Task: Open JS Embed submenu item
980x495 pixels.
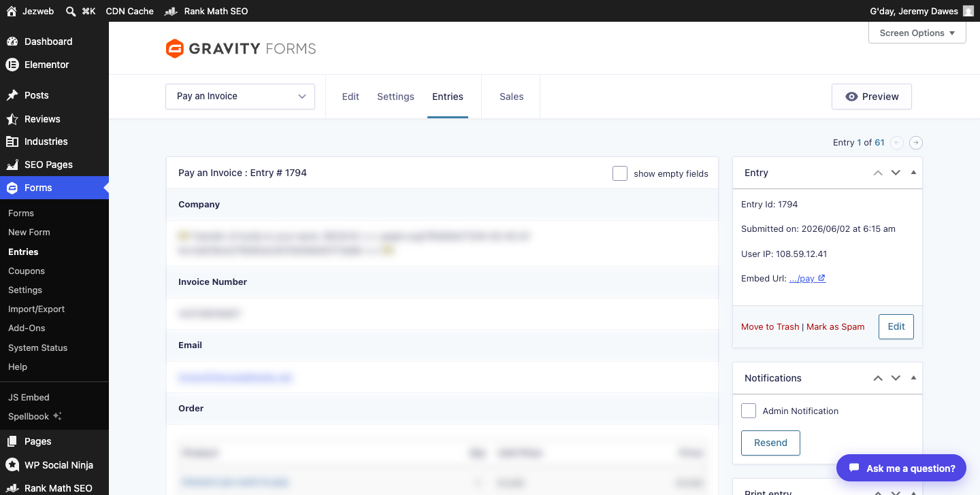Action: (x=29, y=397)
